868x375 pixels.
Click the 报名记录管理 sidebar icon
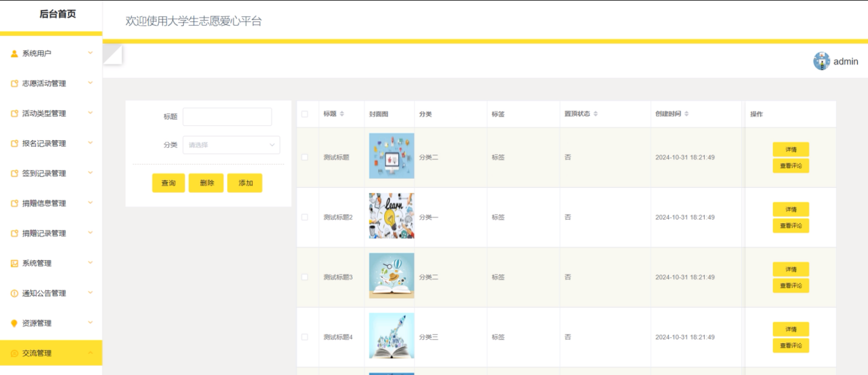click(x=15, y=144)
